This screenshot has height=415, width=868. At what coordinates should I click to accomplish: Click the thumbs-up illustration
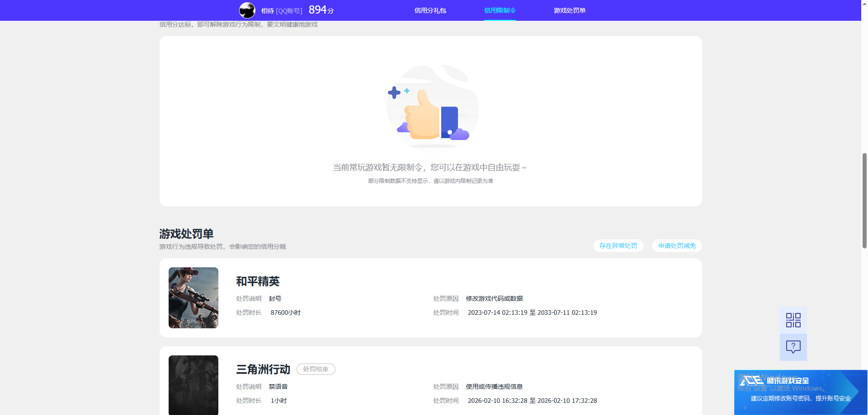(432, 106)
